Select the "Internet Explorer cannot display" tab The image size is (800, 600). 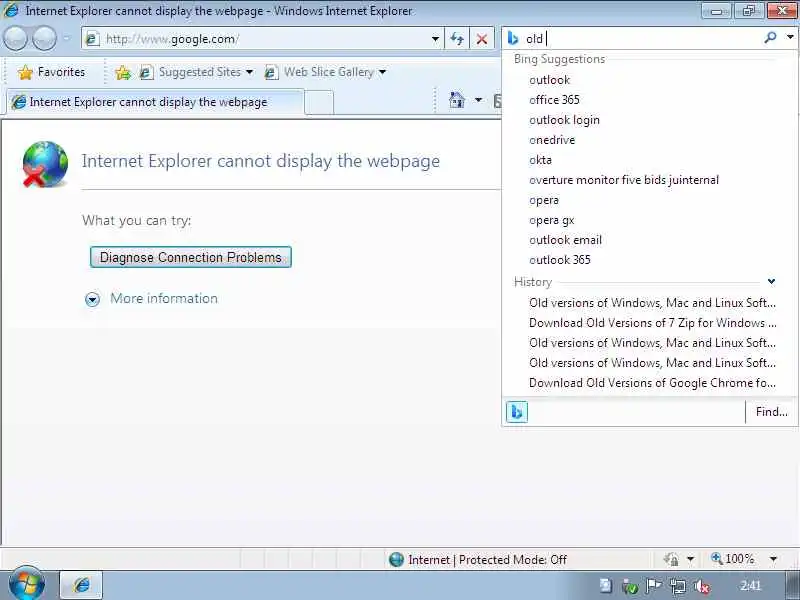[x=155, y=102]
